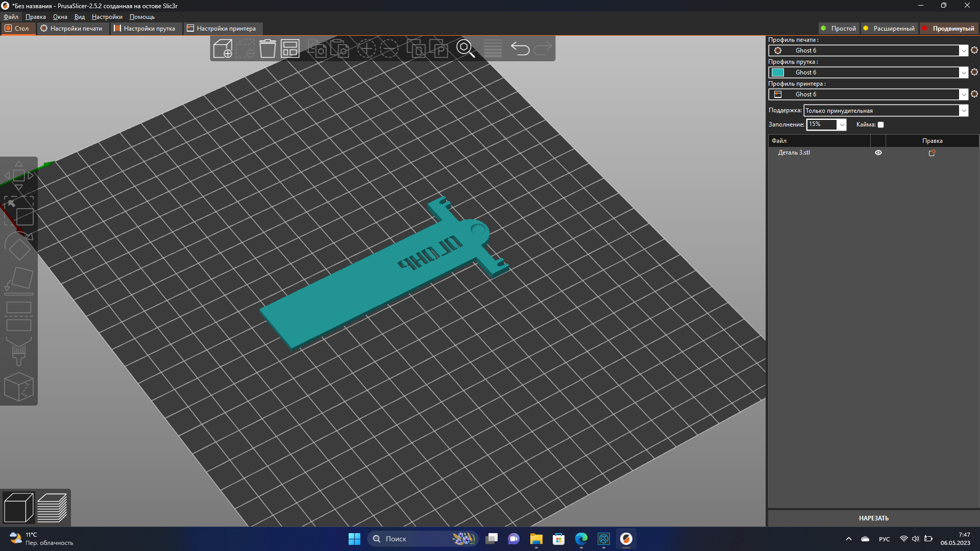Enable the Кайма brim checkbox

[x=880, y=124]
